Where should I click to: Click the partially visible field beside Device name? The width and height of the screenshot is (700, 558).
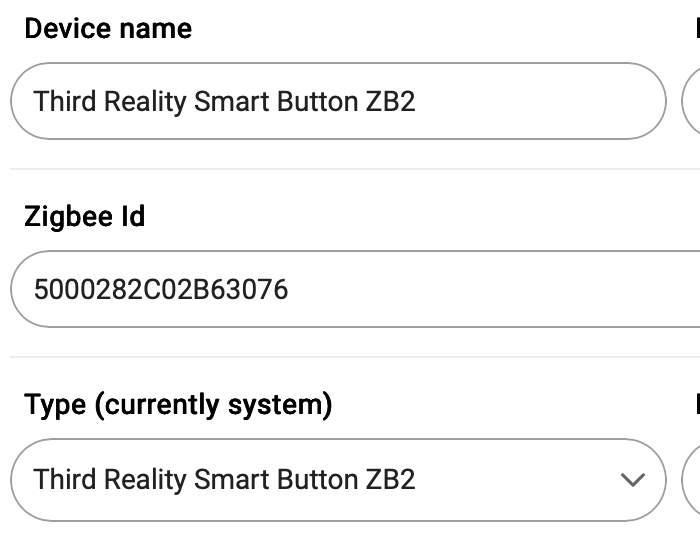691,101
